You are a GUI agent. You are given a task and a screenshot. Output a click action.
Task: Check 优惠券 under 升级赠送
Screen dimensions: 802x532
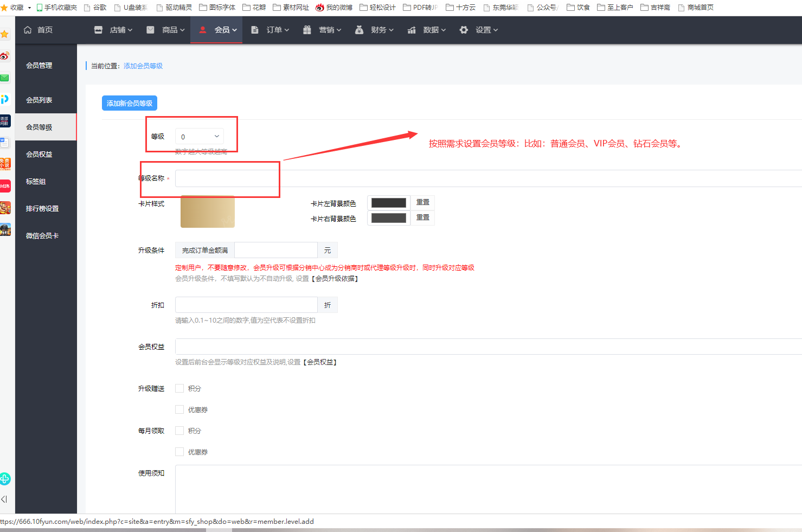[x=179, y=409]
